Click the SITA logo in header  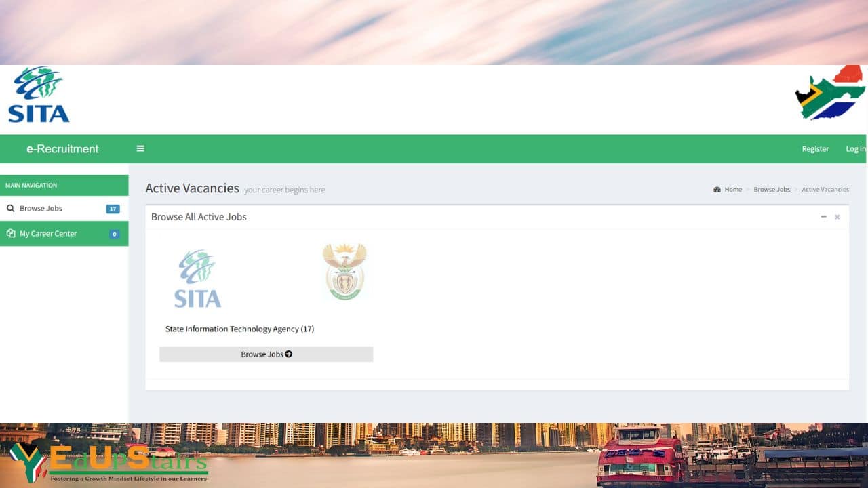tap(39, 95)
